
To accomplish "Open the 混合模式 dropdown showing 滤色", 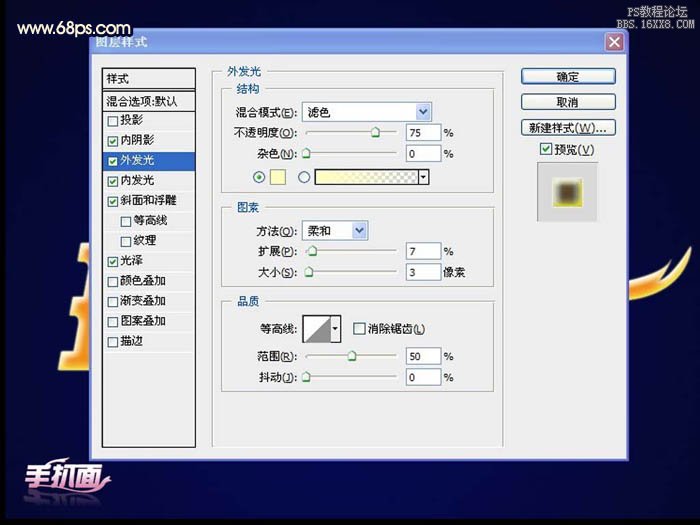I will [367, 112].
